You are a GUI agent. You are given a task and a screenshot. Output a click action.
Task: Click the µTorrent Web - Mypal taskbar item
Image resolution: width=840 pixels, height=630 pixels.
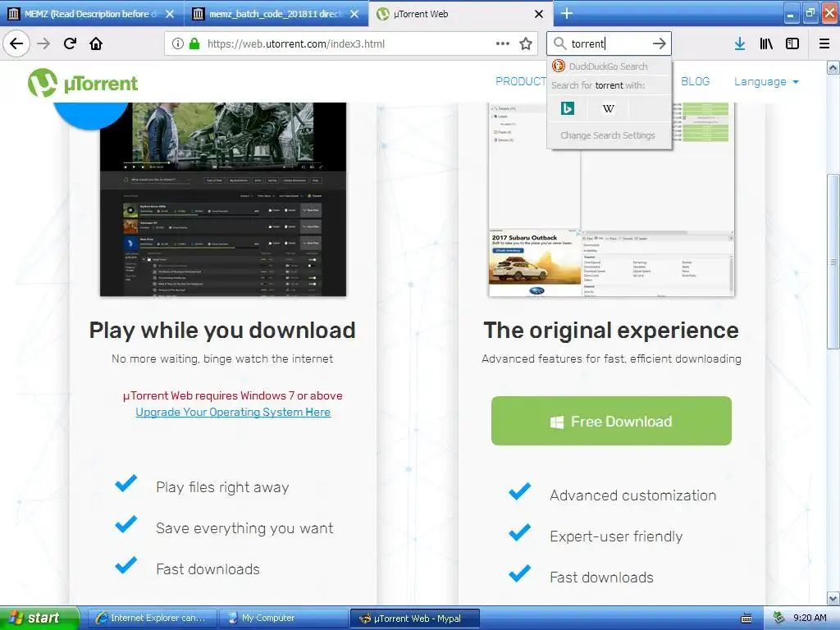(x=414, y=619)
